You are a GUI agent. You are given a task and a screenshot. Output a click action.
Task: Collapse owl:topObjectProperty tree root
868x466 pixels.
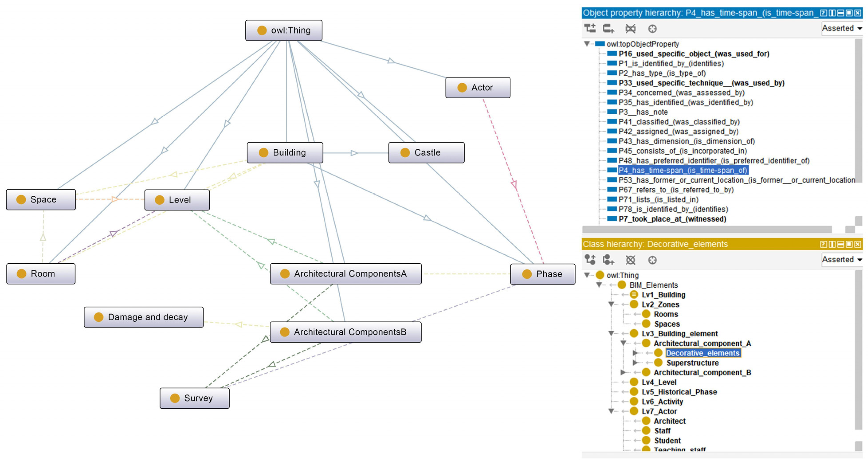(587, 44)
